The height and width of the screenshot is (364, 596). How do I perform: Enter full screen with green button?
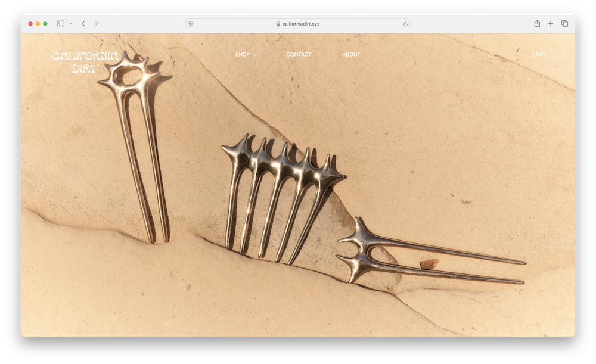click(45, 24)
